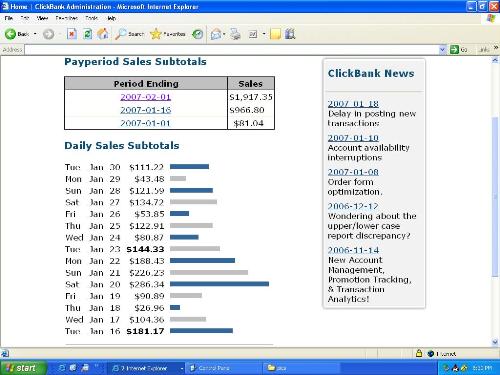500x375 pixels.
Task: Open news item dated 2006-11-14
Action: click(x=353, y=250)
